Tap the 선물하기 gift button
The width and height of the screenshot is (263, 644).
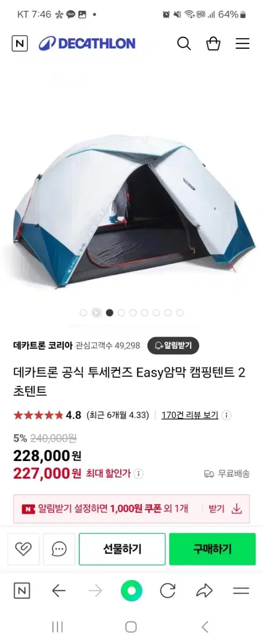pyautogui.click(x=122, y=549)
